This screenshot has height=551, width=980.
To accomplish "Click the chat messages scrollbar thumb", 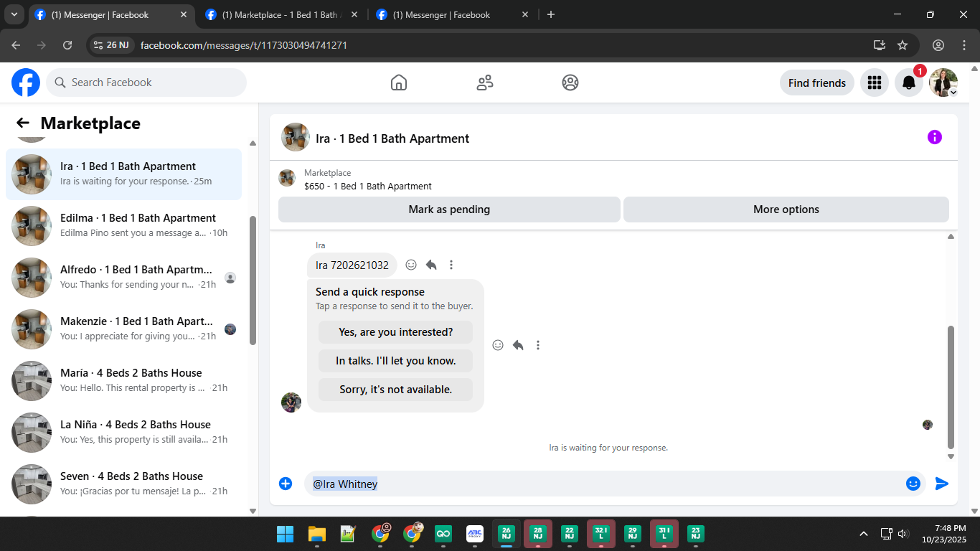I will click(951, 387).
